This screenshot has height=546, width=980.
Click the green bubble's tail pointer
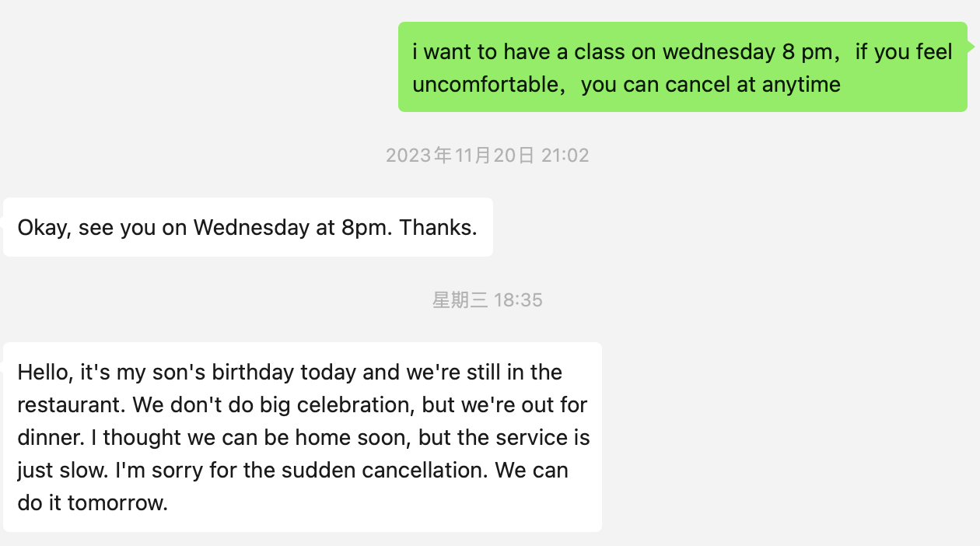click(x=970, y=47)
